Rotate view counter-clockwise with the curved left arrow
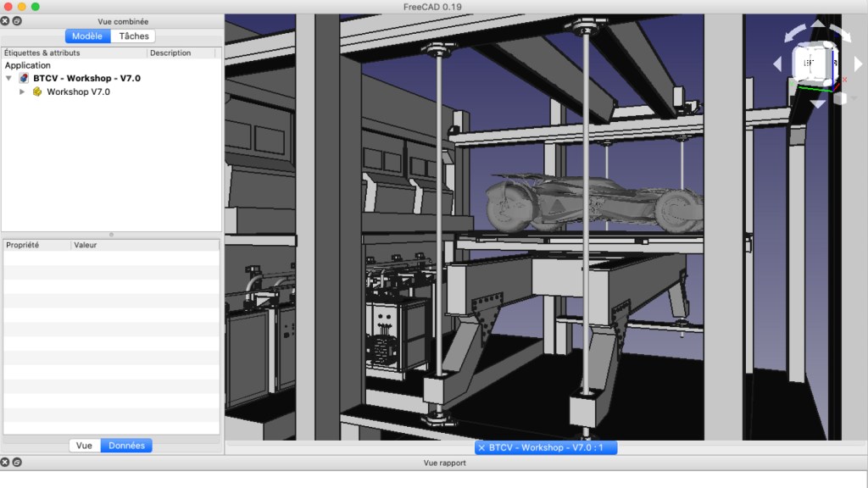Viewport: 868px width, 488px height. pos(795,33)
